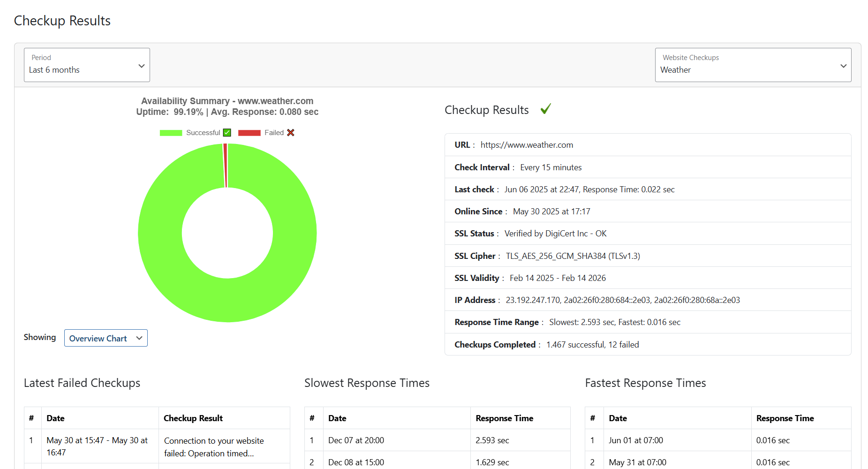The height and width of the screenshot is (469, 868).
Task: Toggle the Successful legend green swatch
Action: point(171,133)
